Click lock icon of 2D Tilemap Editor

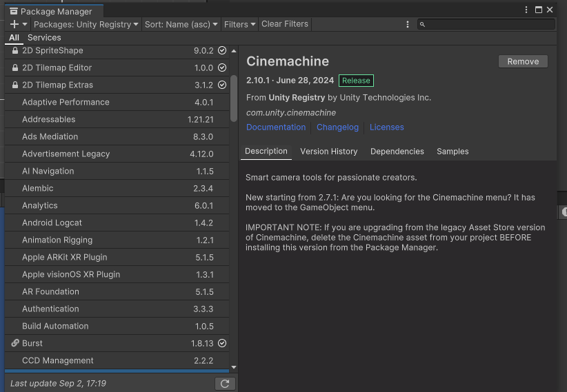(x=14, y=68)
